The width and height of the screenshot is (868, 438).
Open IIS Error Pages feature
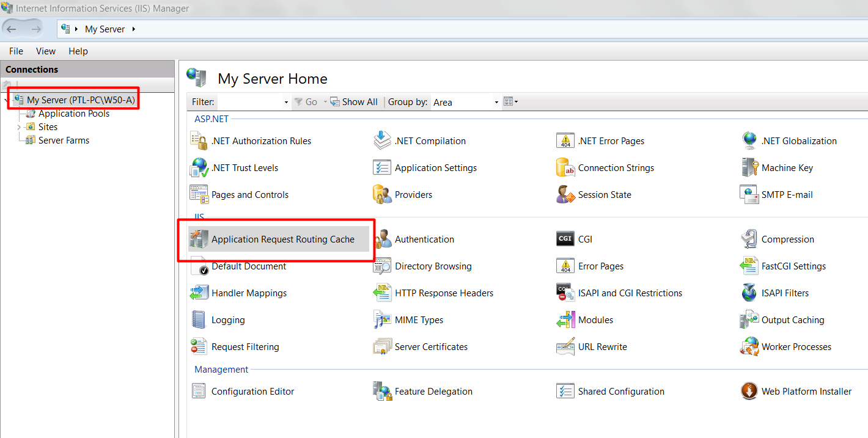tap(590, 266)
